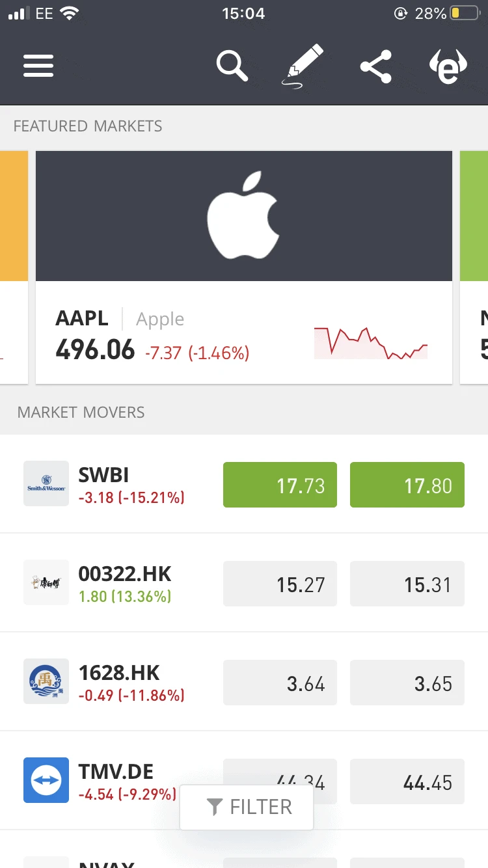Tap the green next featured card

click(474, 267)
